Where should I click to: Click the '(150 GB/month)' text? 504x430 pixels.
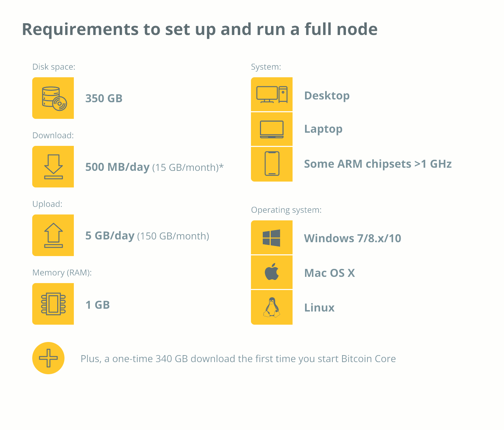tap(173, 236)
